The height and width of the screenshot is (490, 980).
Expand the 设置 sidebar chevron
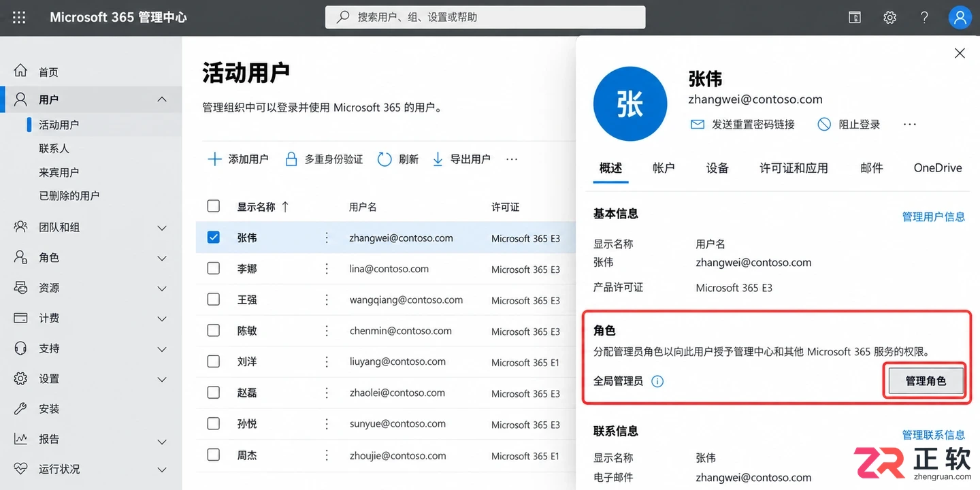point(162,379)
